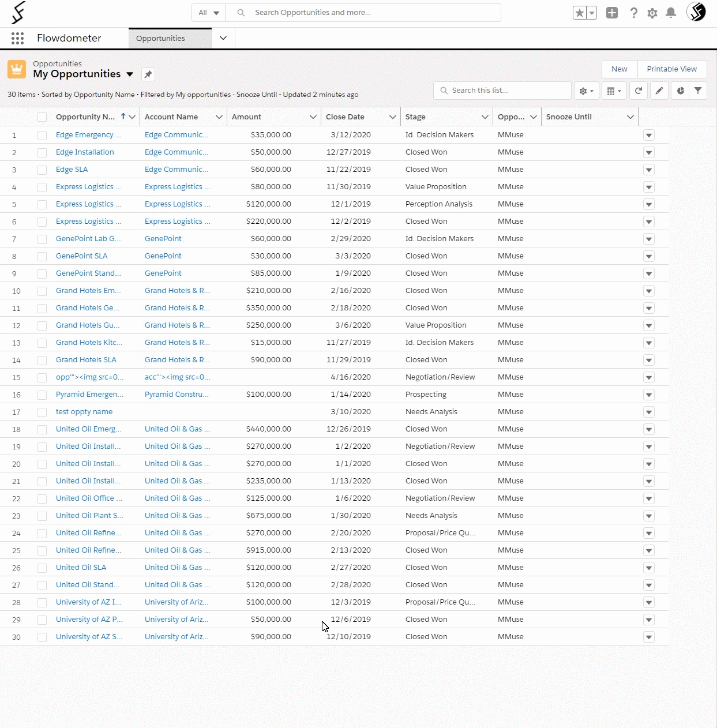Screen dimensions: 717x728
Task: Check the checkbox in row 28
Action: click(42, 603)
